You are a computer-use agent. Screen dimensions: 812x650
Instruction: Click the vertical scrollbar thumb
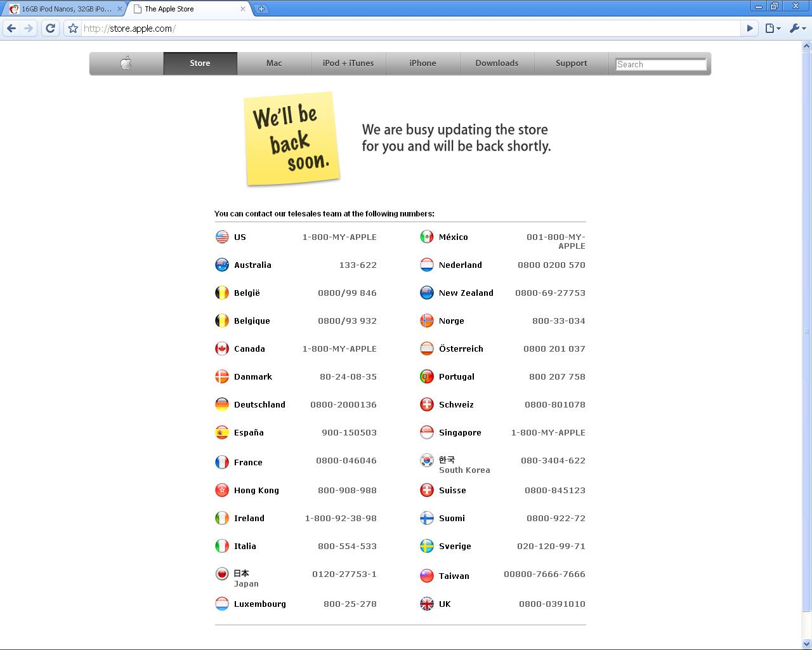807,331
